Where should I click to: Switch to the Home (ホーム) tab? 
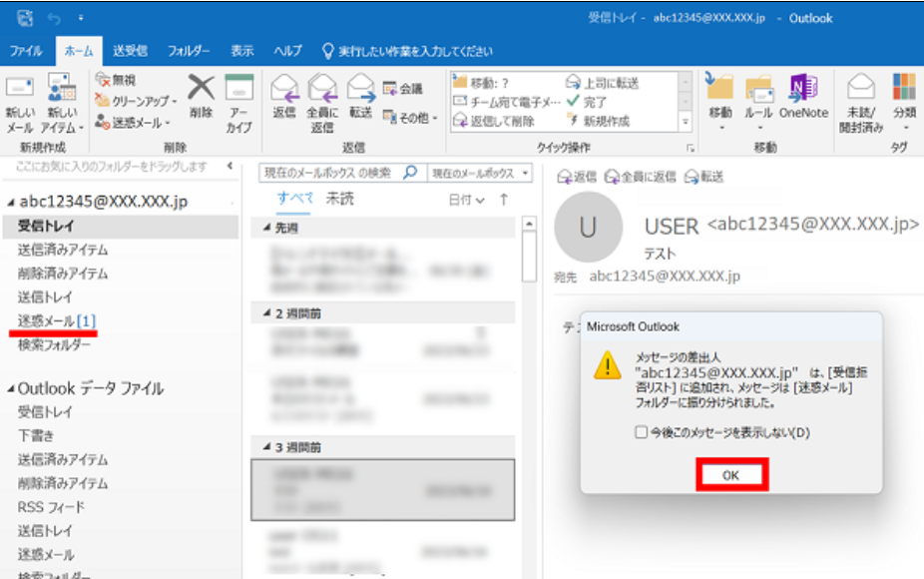[x=79, y=51]
